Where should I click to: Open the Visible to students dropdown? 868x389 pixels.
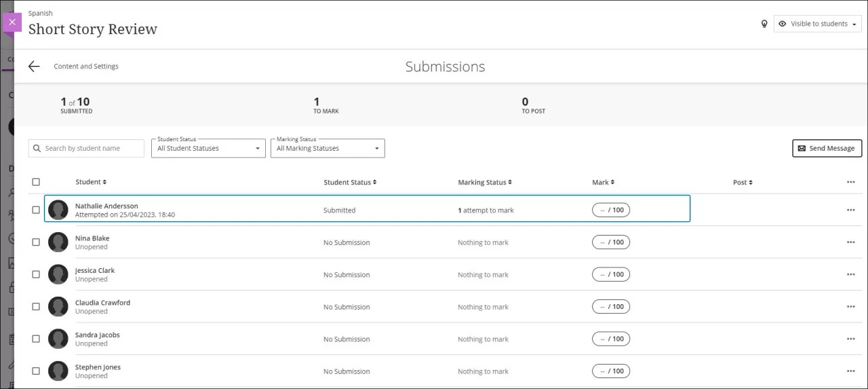tap(818, 24)
